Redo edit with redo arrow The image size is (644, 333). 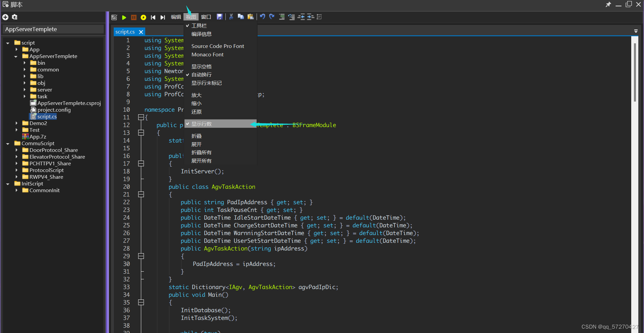[x=272, y=17]
